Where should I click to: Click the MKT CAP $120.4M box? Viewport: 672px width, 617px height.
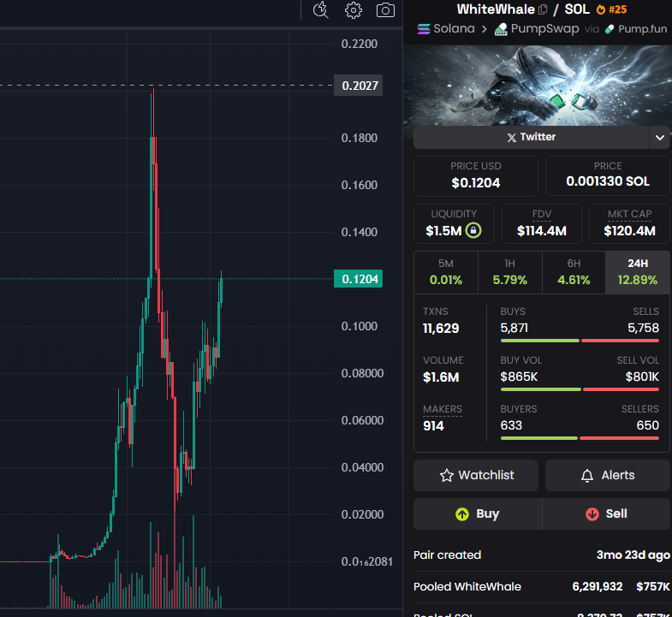point(629,223)
